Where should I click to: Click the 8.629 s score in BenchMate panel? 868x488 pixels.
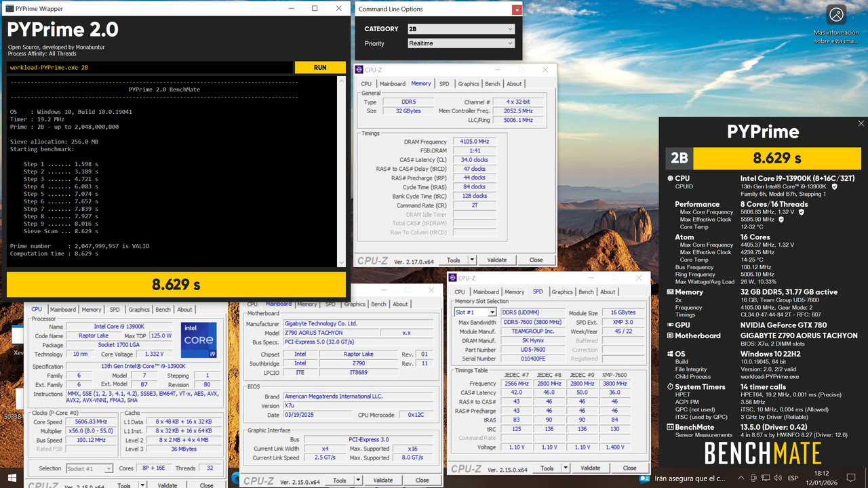pyautogui.click(x=777, y=158)
